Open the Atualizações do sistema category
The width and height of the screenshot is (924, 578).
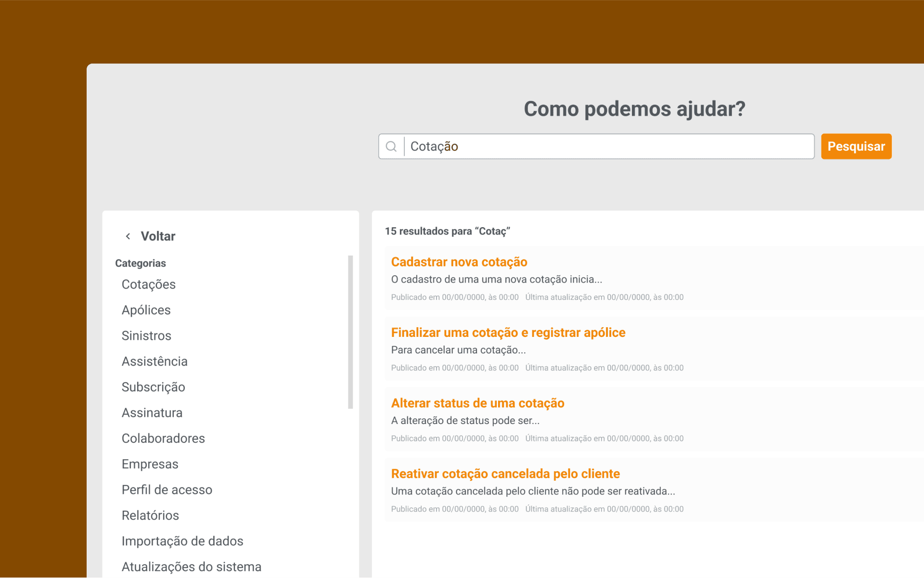tap(192, 567)
